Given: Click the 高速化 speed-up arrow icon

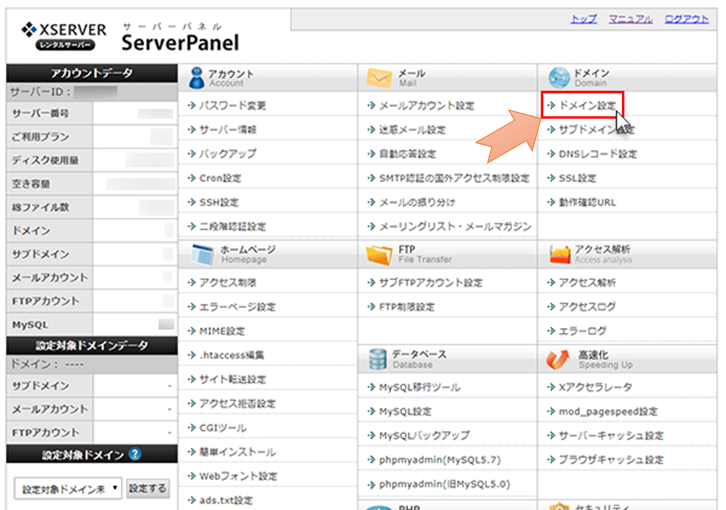Looking at the screenshot, I should 557,358.
